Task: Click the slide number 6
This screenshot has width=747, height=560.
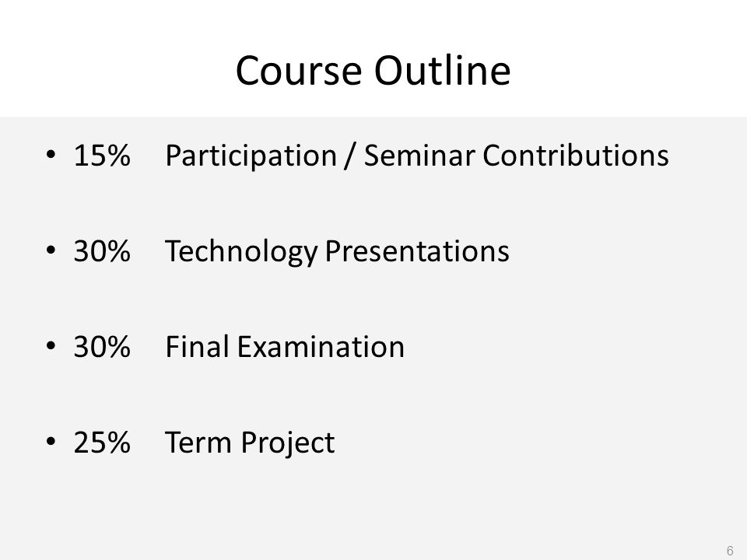Action: pyautogui.click(x=730, y=551)
